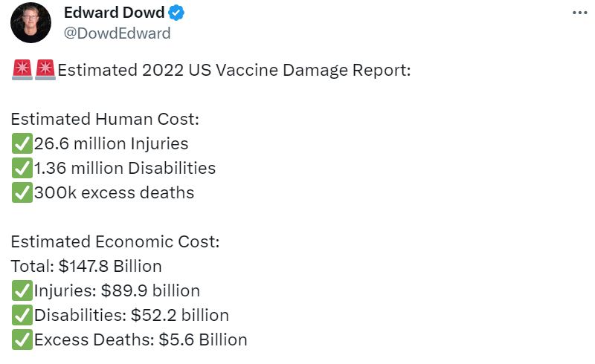
Task: Click the '26.6 million Injuries' text
Action: click(x=111, y=143)
